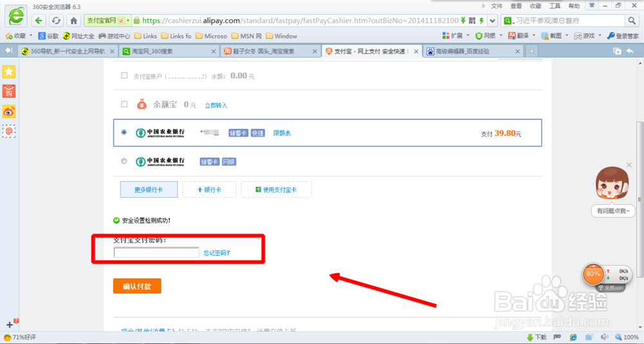This screenshot has height=344, width=644.
Task: Reload the page with refresh icon
Action: coord(56,20)
